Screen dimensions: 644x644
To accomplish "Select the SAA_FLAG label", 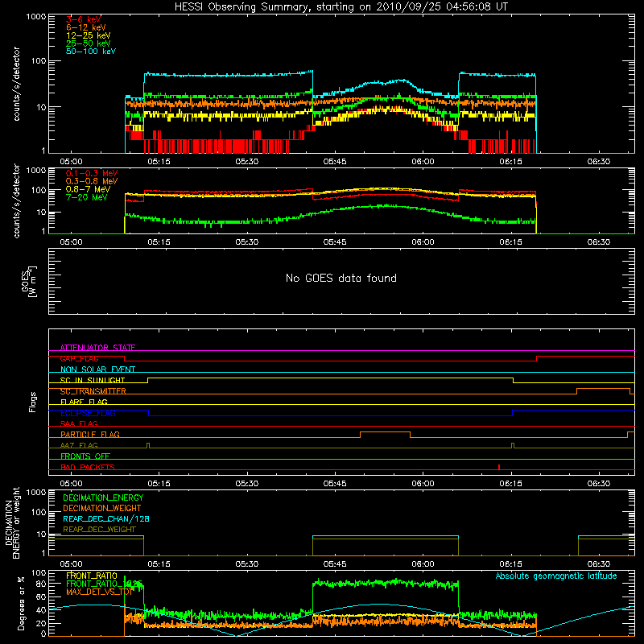I will [x=79, y=423].
